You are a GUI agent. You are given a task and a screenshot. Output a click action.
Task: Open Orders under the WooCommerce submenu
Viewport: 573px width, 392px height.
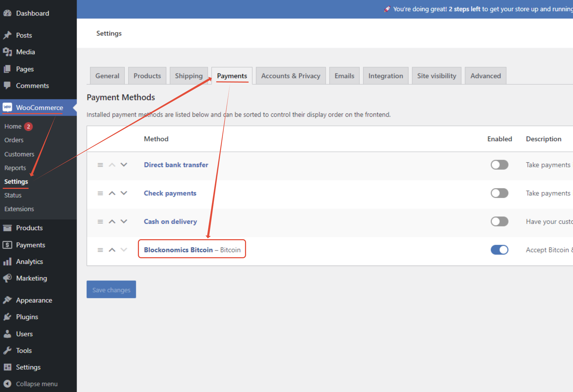click(14, 140)
